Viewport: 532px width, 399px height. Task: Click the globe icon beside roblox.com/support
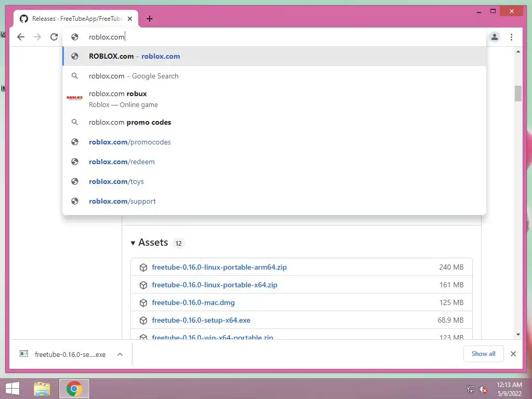coord(75,201)
